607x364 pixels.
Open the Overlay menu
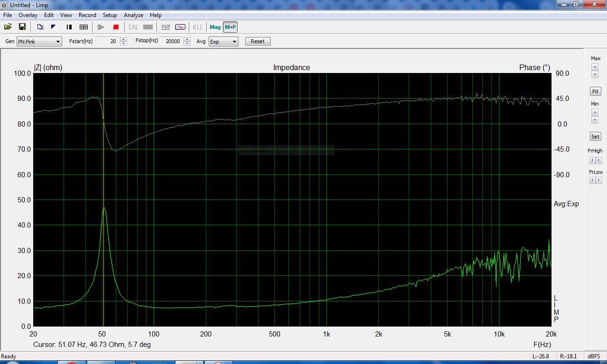[x=28, y=15]
